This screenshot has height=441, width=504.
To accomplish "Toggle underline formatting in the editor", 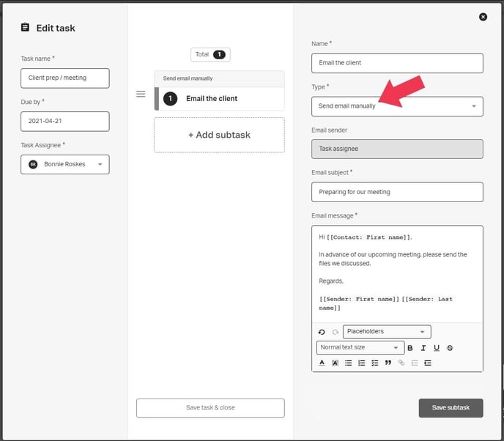I will (x=437, y=348).
